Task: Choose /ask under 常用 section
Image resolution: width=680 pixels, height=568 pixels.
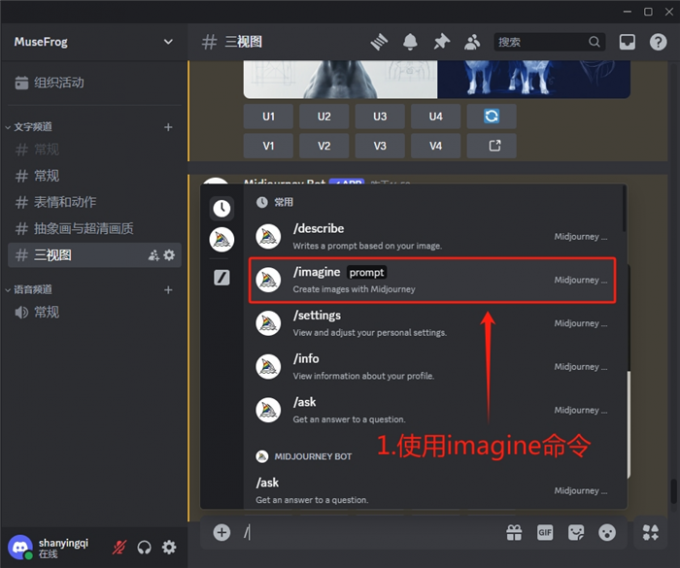Action: point(432,410)
